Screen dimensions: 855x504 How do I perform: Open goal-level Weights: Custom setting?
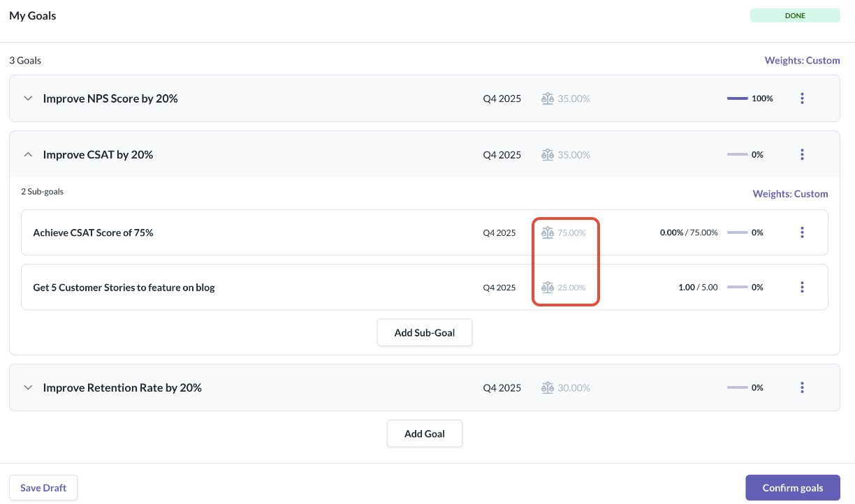pyautogui.click(x=802, y=61)
